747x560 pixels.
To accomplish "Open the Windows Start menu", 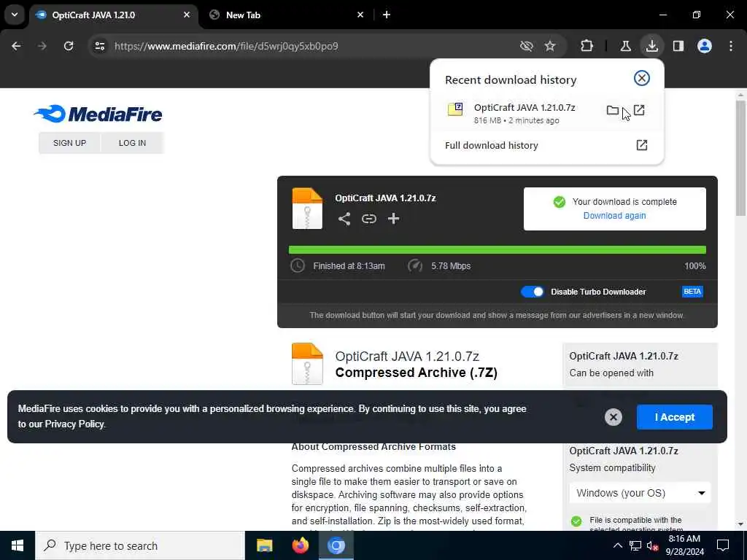I will tap(18, 545).
